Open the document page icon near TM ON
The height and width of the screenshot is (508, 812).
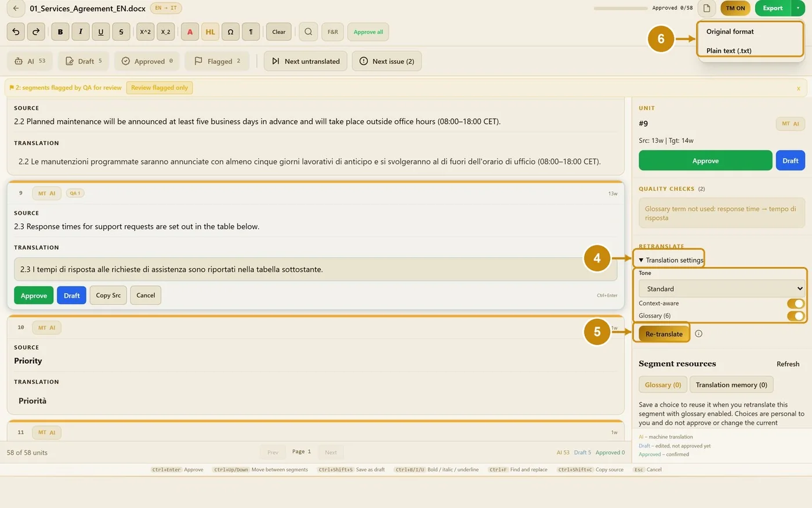tap(707, 8)
